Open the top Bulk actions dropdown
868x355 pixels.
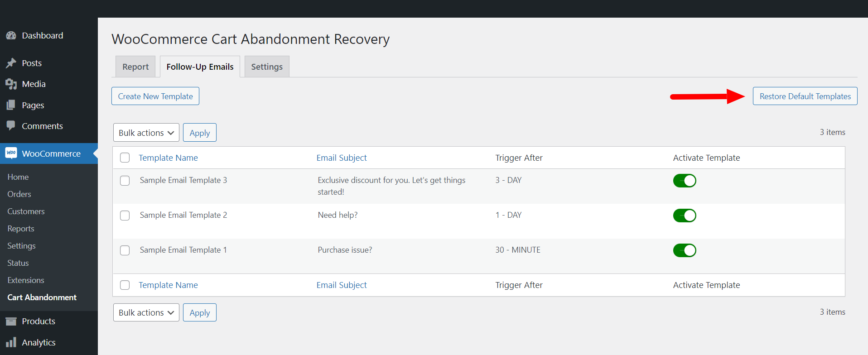[146, 133]
